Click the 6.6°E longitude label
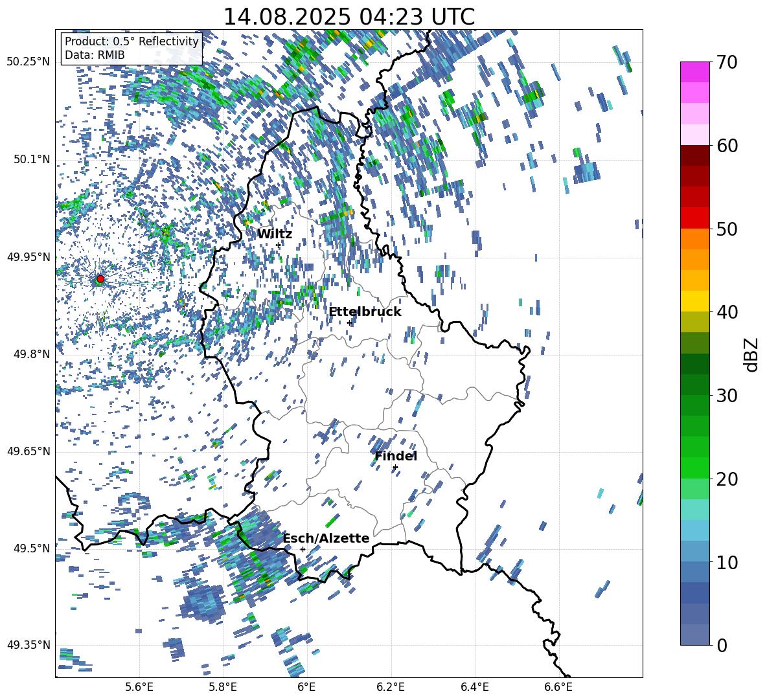767x700 pixels. (558, 688)
